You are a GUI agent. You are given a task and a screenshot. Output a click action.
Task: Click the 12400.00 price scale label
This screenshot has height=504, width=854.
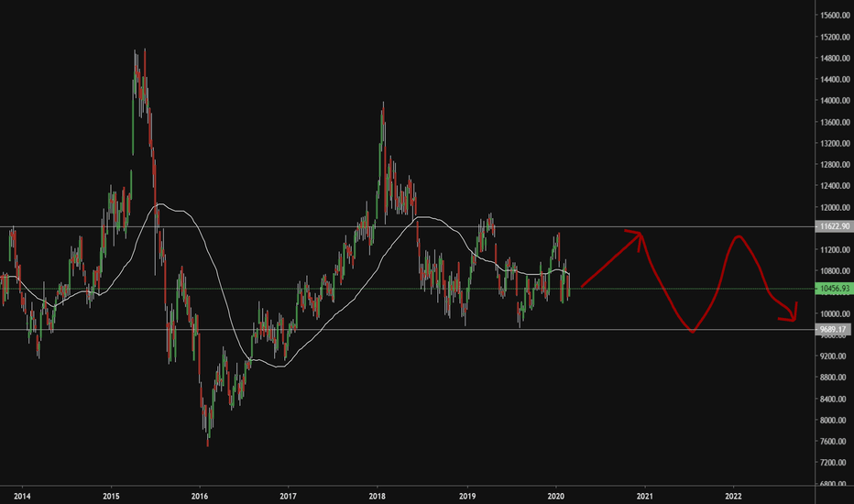836,186
